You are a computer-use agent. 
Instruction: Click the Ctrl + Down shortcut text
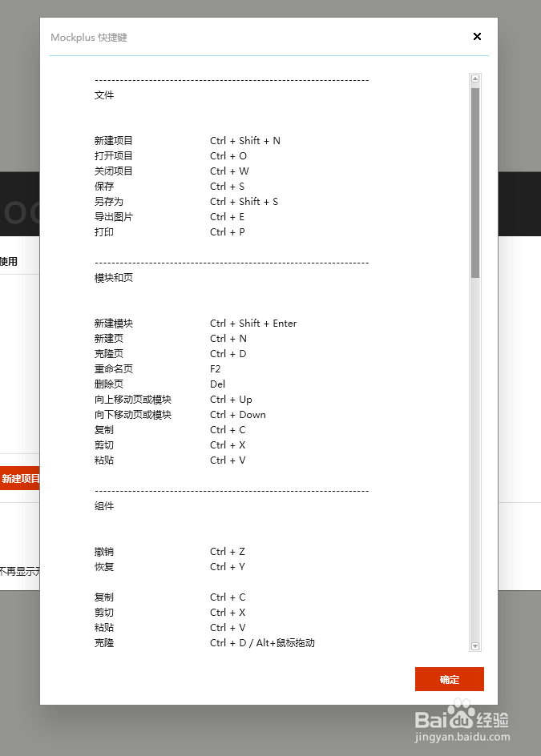[x=238, y=415]
